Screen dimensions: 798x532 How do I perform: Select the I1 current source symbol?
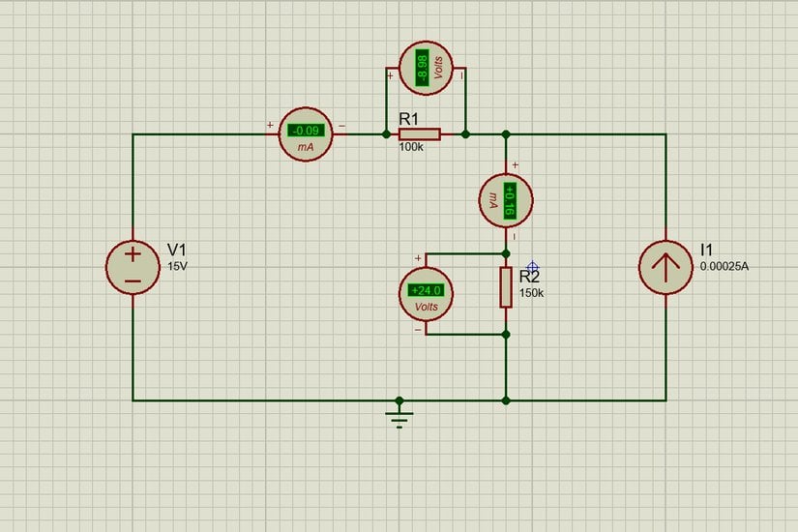point(665,267)
